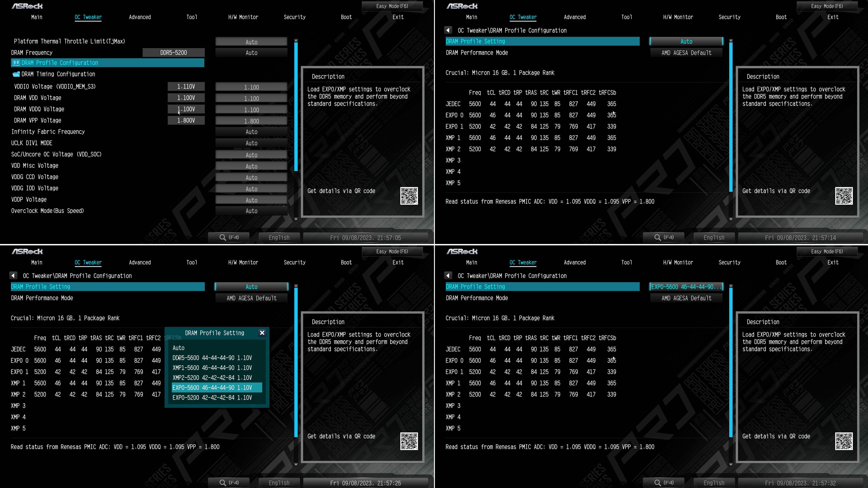The image size is (868, 488).
Task: Switch to H/W Monitor tab on the voltage screen
Action: [243, 17]
